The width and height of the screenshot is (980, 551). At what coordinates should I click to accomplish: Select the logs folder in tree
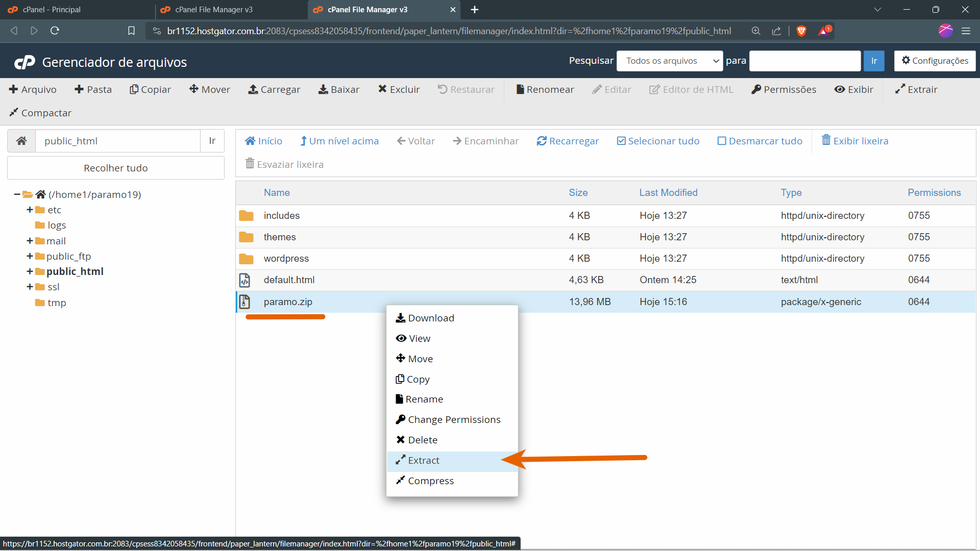tap(51, 225)
